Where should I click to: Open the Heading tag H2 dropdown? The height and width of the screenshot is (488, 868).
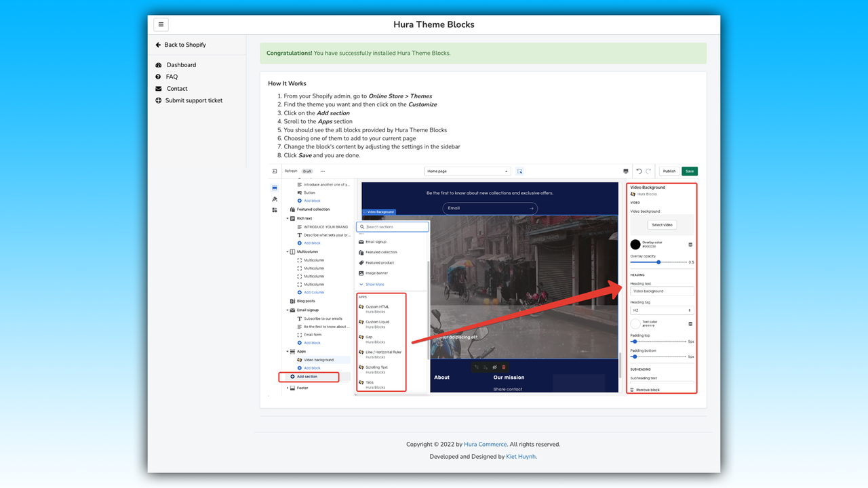click(661, 310)
